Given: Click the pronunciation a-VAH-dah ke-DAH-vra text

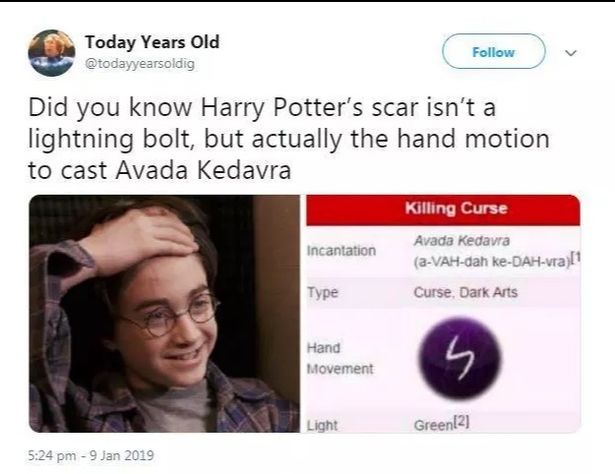Looking at the screenshot, I should pyautogui.click(x=491, y=262).
